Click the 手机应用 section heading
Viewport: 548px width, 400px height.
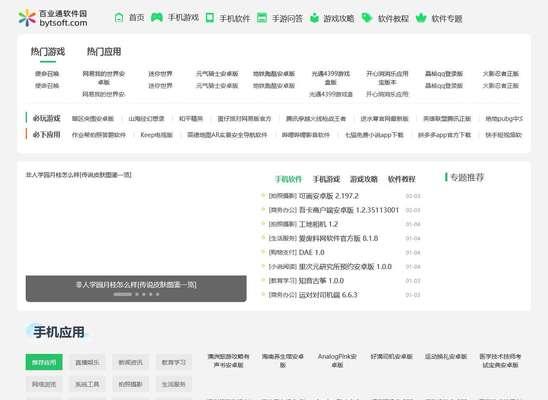tap(59, 332)
